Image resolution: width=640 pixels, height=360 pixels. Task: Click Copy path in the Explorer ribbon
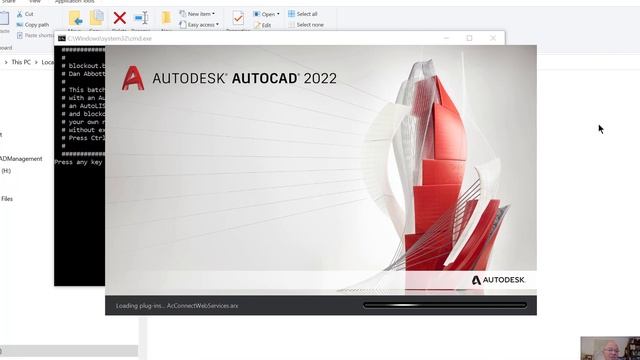pos(32,25)
